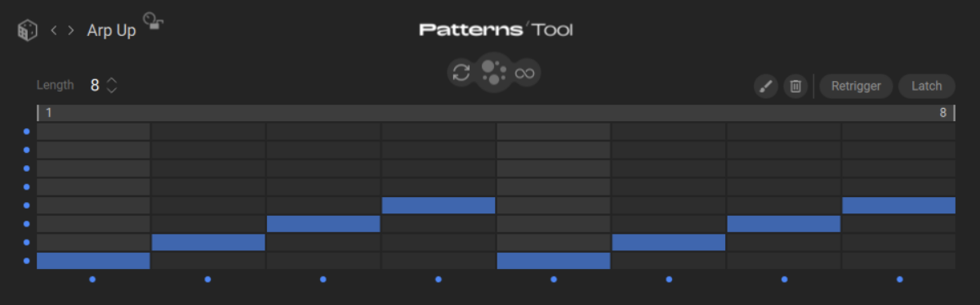Select the circular loop arrows mode icon

(x=461, y=73)
